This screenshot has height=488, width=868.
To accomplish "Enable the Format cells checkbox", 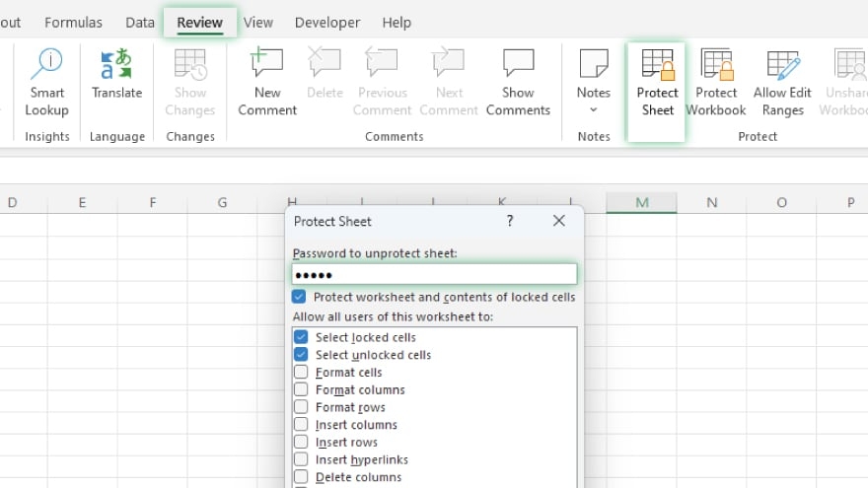I will (x=302, y=373).
